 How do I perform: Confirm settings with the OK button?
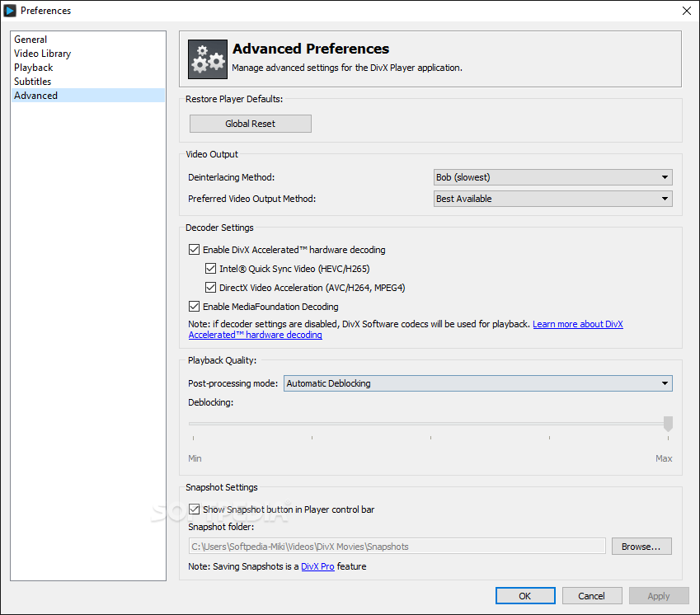(x=525, y=596)
